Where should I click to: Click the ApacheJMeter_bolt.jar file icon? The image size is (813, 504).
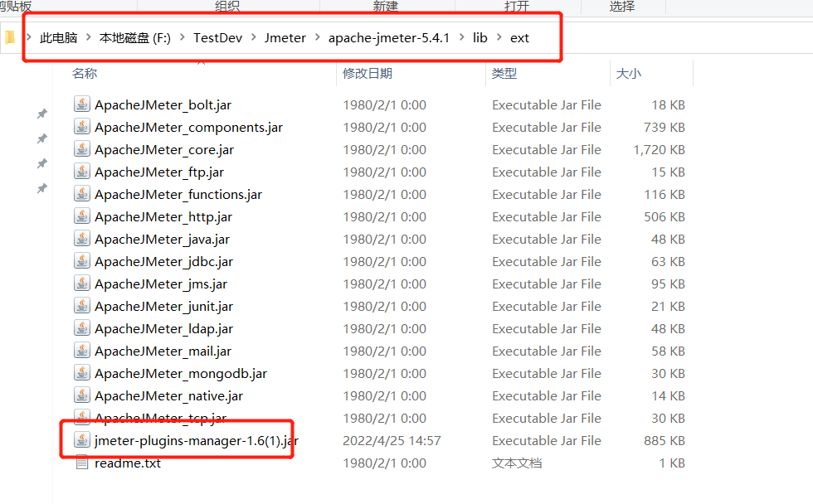81,104
